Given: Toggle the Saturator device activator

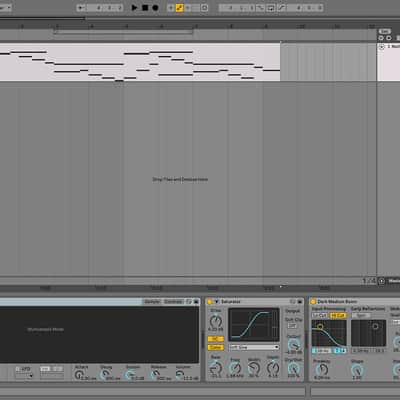Looking at the screenshot, I should tap(210, 302).
